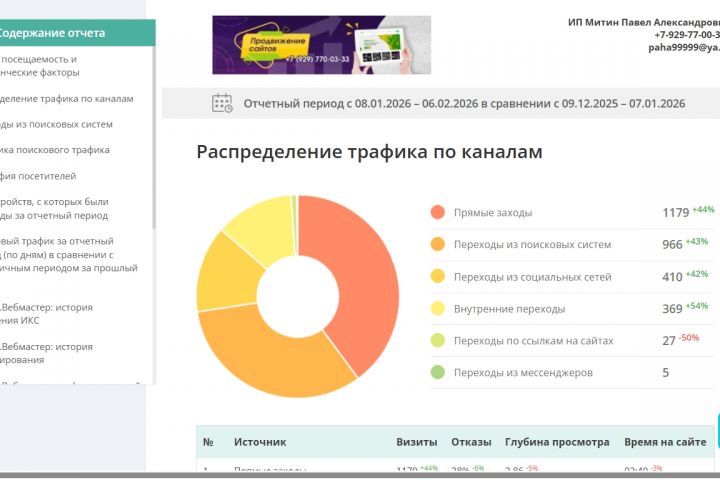Jump to 'География посетителей' sidebar item
This screenshot has width=720, height=480.
coord(38,176)
